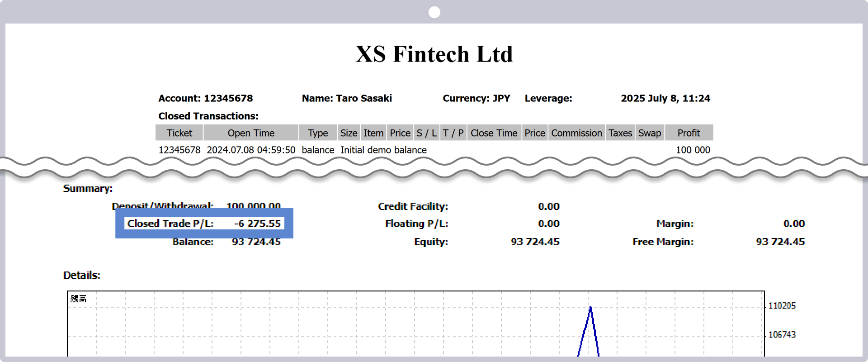Click the Type column header
868x362 pixels.
318,133
